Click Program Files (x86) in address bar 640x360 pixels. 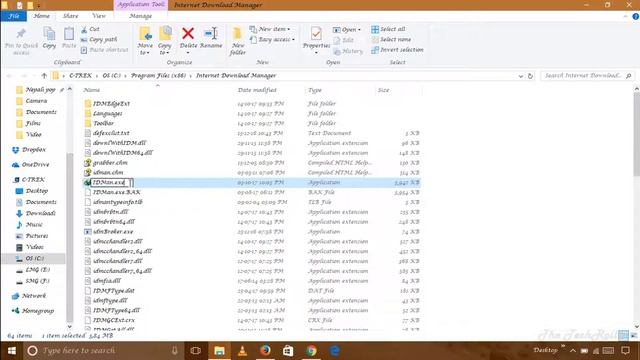(x=158, y=76)
